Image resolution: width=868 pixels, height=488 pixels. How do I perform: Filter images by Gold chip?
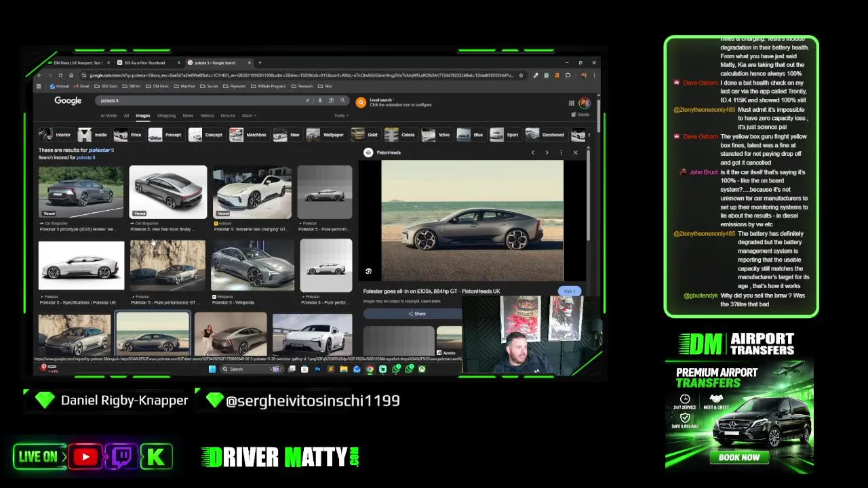tap(365, 135)
